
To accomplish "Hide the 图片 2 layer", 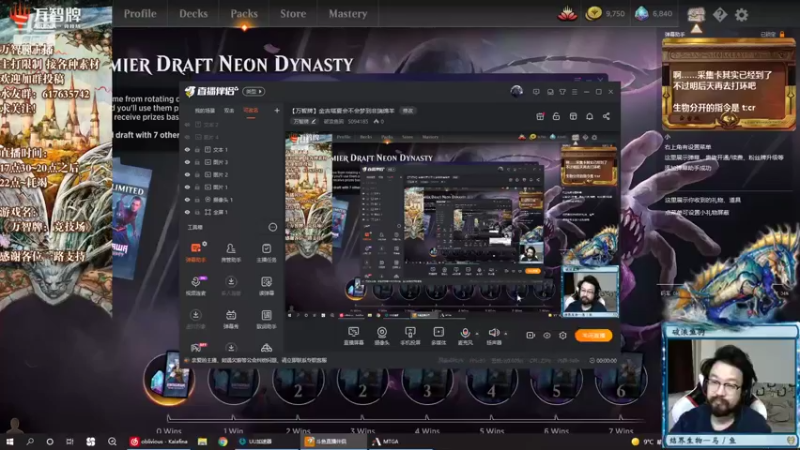I will (187, 174).
